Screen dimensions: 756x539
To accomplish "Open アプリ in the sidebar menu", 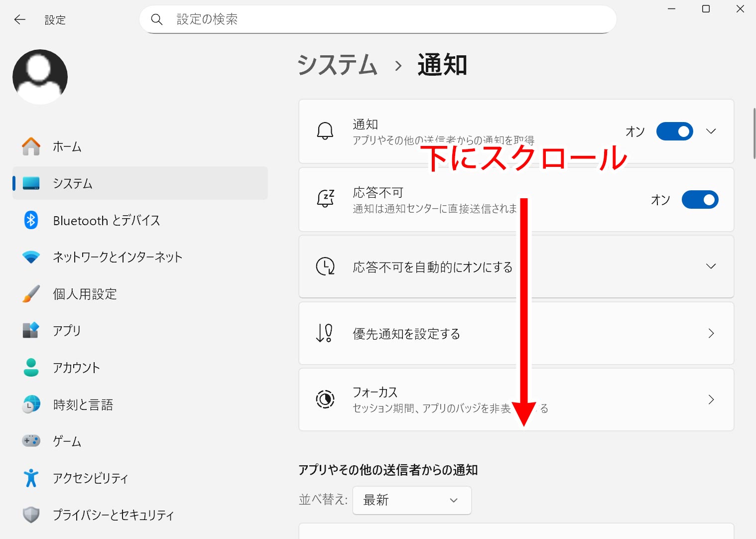I will pyautogui.click(x=67, y=331).
